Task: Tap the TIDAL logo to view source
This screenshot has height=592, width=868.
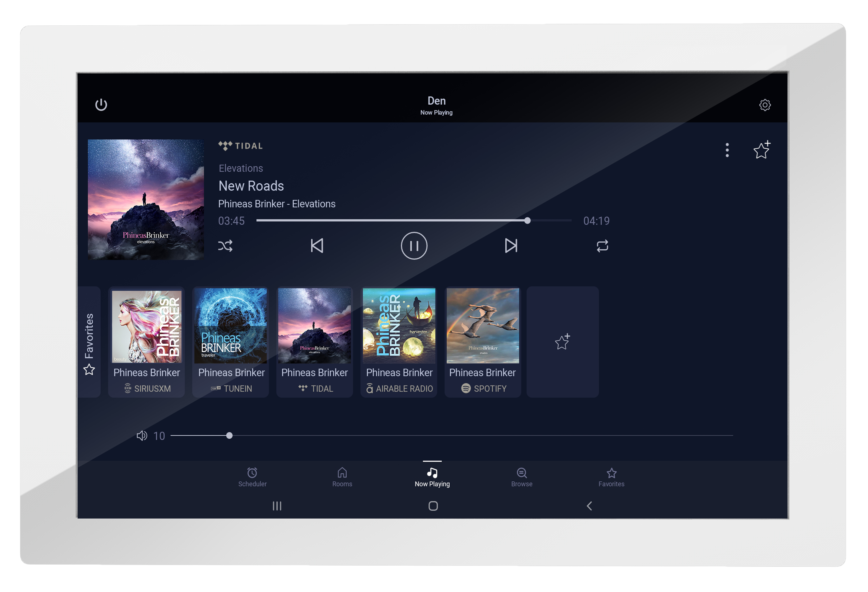Action: click(x=241, y=146)
